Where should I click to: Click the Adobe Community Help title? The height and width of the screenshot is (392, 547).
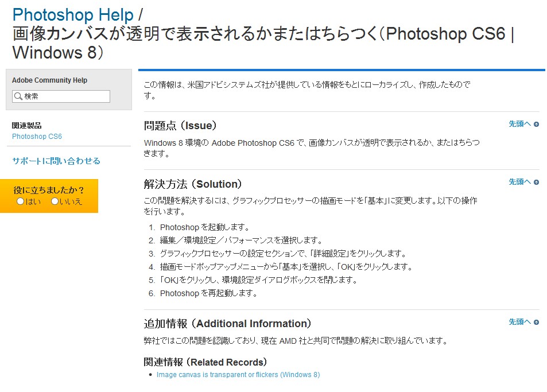49,80
